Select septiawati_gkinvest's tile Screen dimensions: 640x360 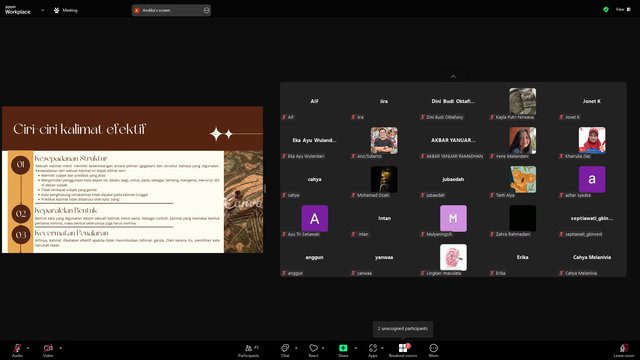[592, 218]
